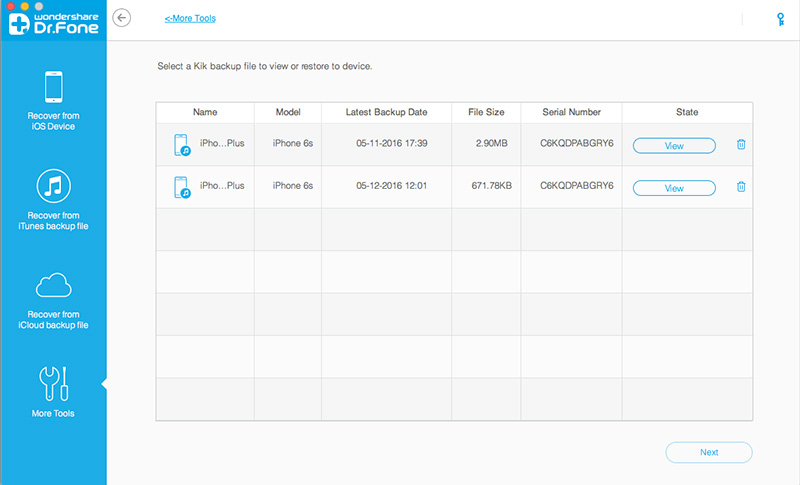Open More Tools wrench icon
The height and width of the screenshot is (485, 800).
54,384
